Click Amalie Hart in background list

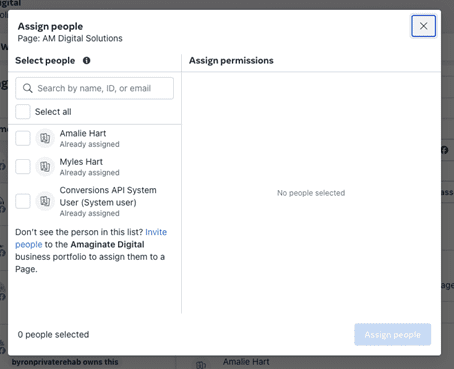(246, 362)
